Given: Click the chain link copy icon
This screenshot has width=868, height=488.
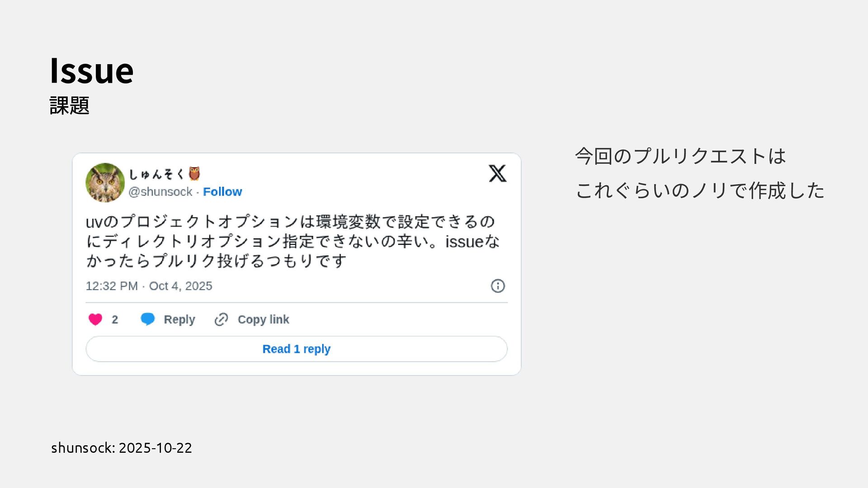Looking at the screenshot, I should click(221, 319).
